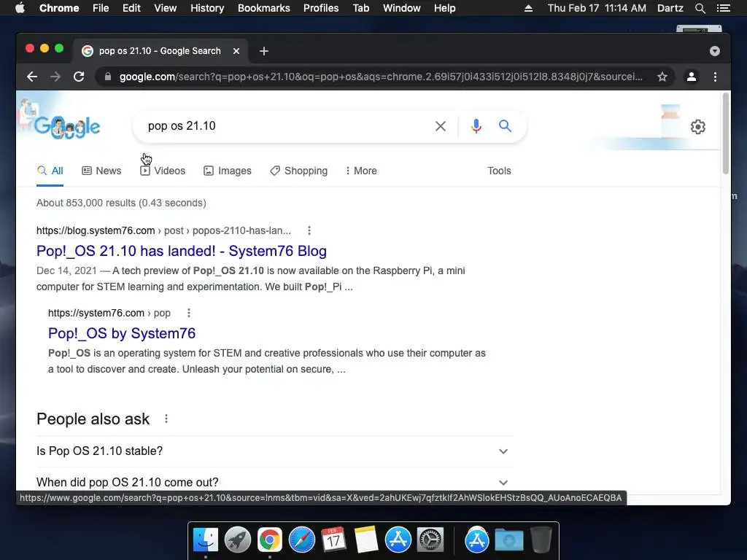Go back with the browser back arrow
This screenshot has width=747, height=560.
point(32,77)
